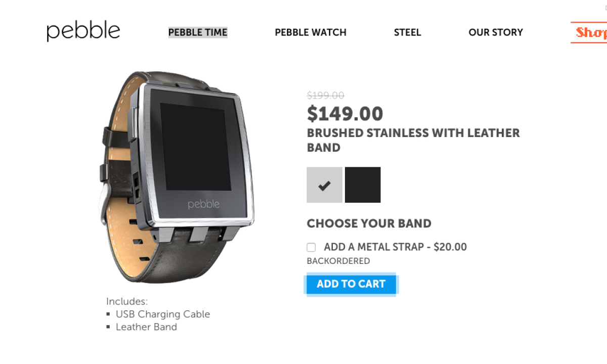Open the Pebble Time page
The width and height of the screenshot is (607, 364).
pyautogui.click(x=198, y=32)
